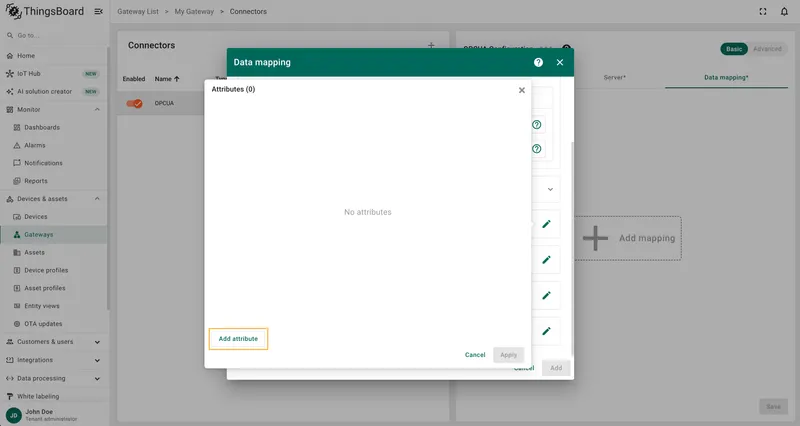Click upper help circle icon in dialog
This screenshot has height=426, width=800.
[x=537, y=124]
